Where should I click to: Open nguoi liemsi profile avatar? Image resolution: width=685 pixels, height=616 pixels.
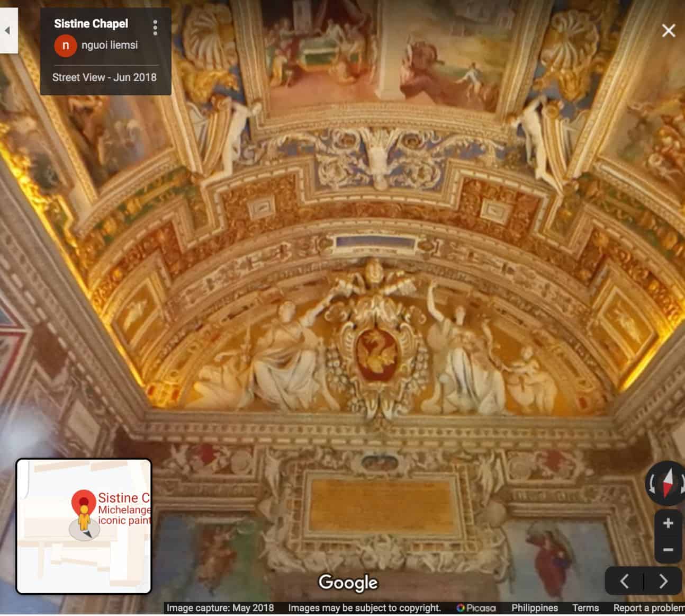click(66, 46)
